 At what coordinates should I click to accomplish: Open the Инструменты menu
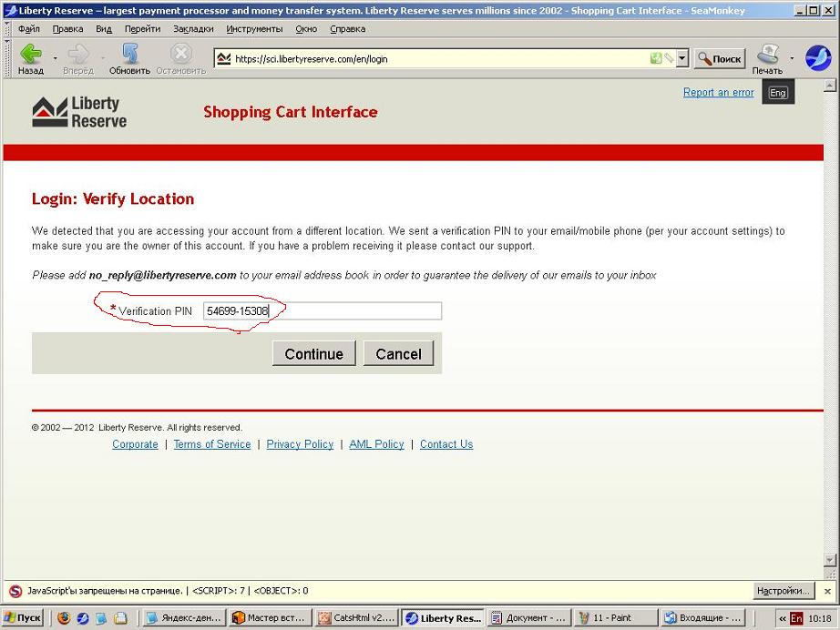point(254,29)
